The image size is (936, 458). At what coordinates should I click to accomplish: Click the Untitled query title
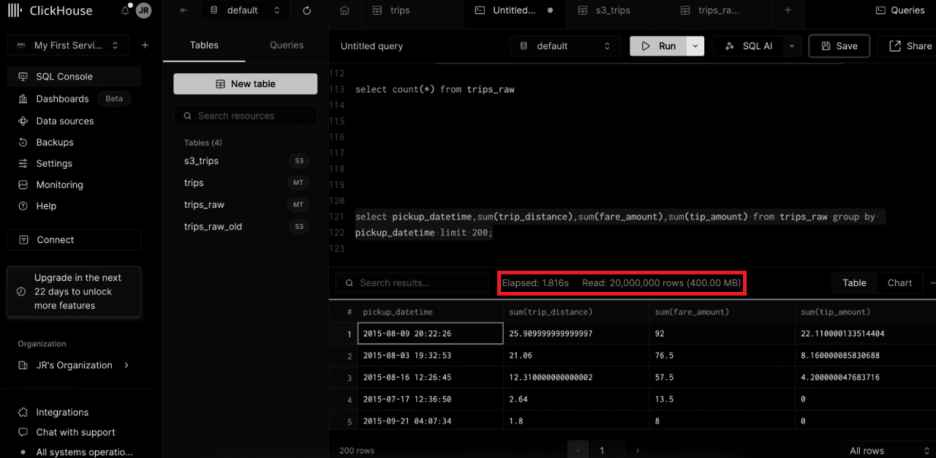click(x=371, y=46)
